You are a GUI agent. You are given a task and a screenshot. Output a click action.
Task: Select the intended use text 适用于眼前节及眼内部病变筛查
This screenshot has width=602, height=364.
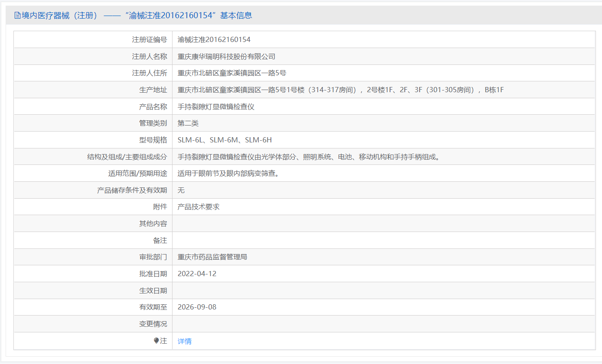[x=228, y=174]
